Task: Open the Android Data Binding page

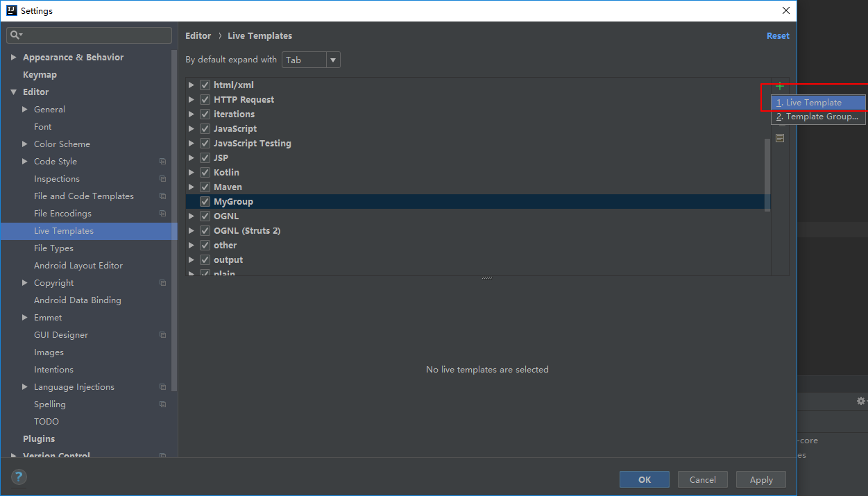Action: (78, 300)
